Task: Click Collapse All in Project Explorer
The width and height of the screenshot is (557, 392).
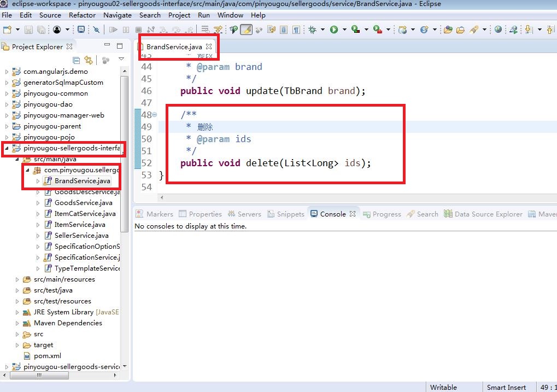Action: point(76,61)
